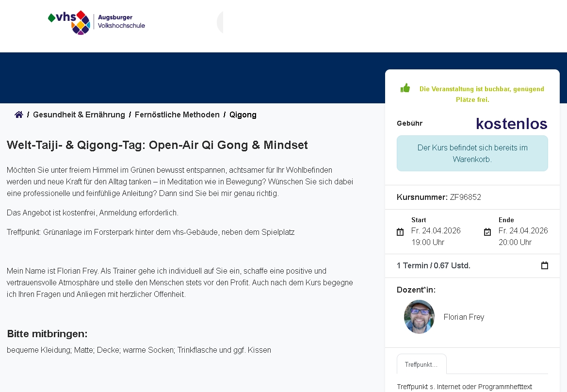
Task: Click the green thumbs-up availability icon
Action: (405, 87)
